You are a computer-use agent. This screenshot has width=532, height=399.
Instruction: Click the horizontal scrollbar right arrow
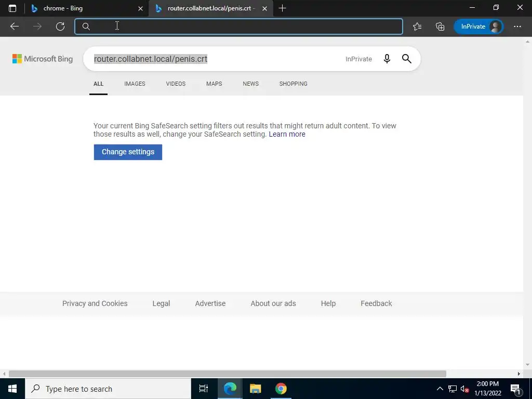[519, 374]
